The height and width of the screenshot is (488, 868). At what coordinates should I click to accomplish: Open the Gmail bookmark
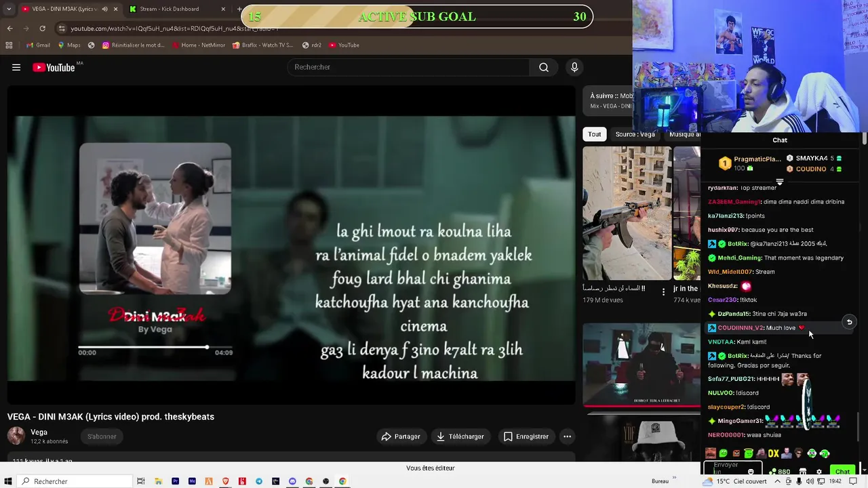38,45
